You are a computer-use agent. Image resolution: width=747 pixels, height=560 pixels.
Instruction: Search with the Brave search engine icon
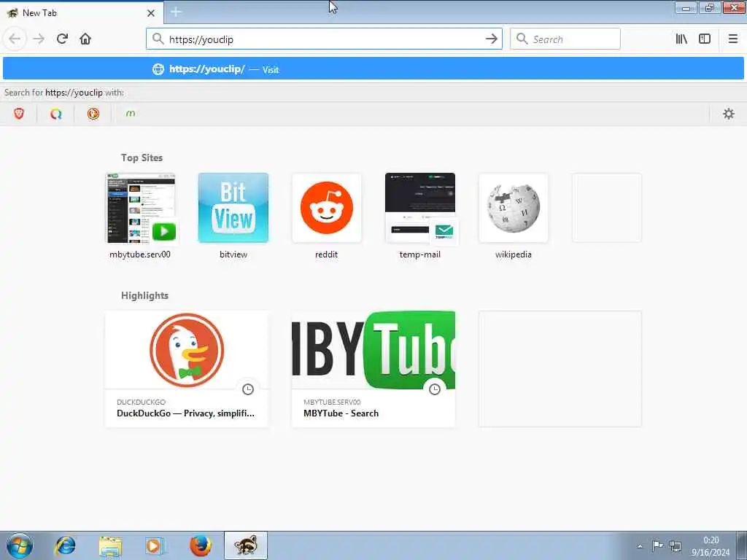tap(18, 114)
